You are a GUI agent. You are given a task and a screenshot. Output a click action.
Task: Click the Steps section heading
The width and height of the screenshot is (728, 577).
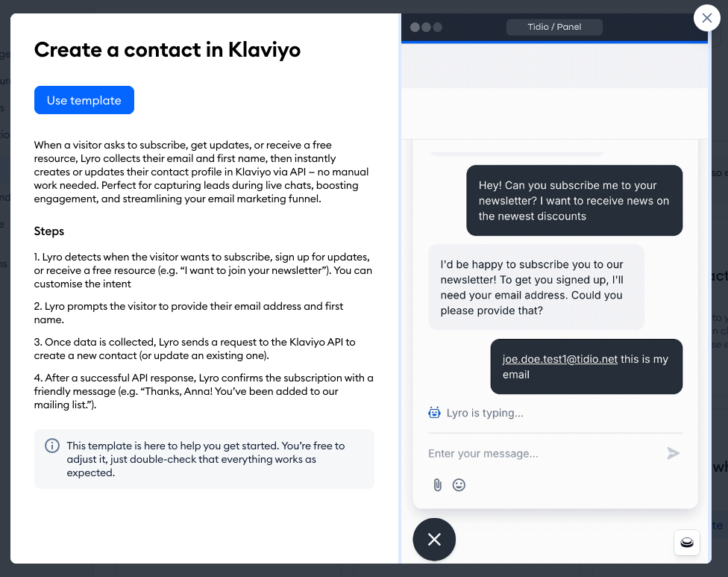pos(49,231)
